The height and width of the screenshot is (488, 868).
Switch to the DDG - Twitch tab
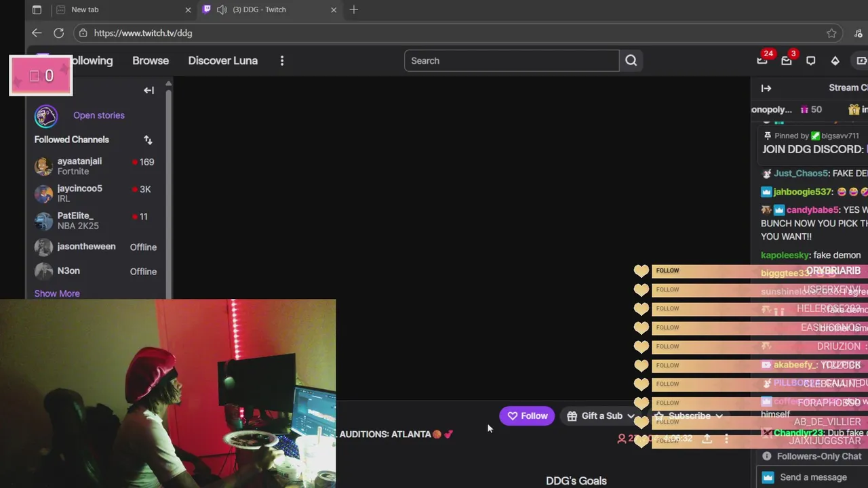coord(270,9)
